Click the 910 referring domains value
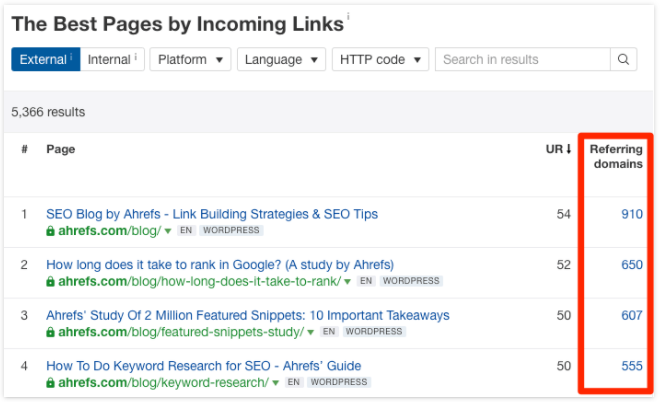This screenshot has width=661, height=402. [x=632, y=214]
